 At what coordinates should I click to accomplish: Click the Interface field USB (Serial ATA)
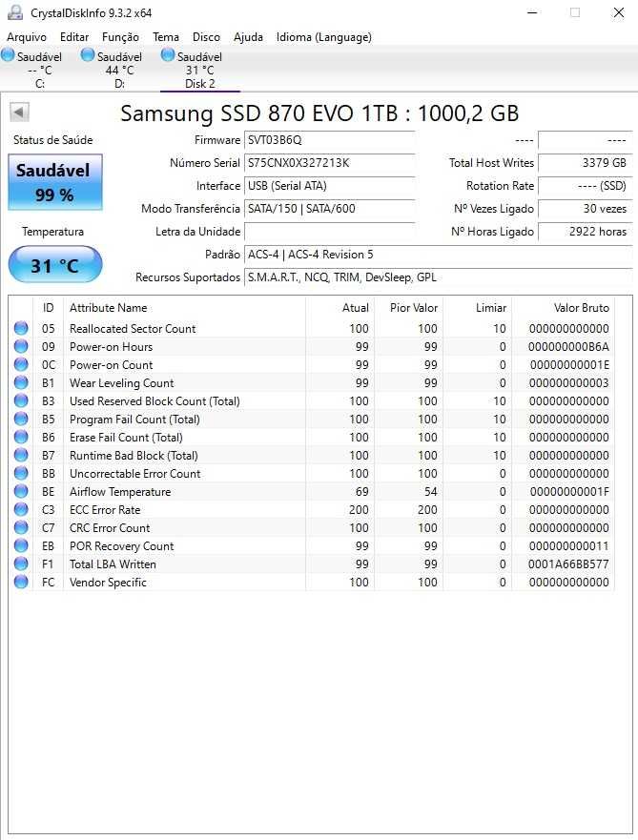(329, 186)
